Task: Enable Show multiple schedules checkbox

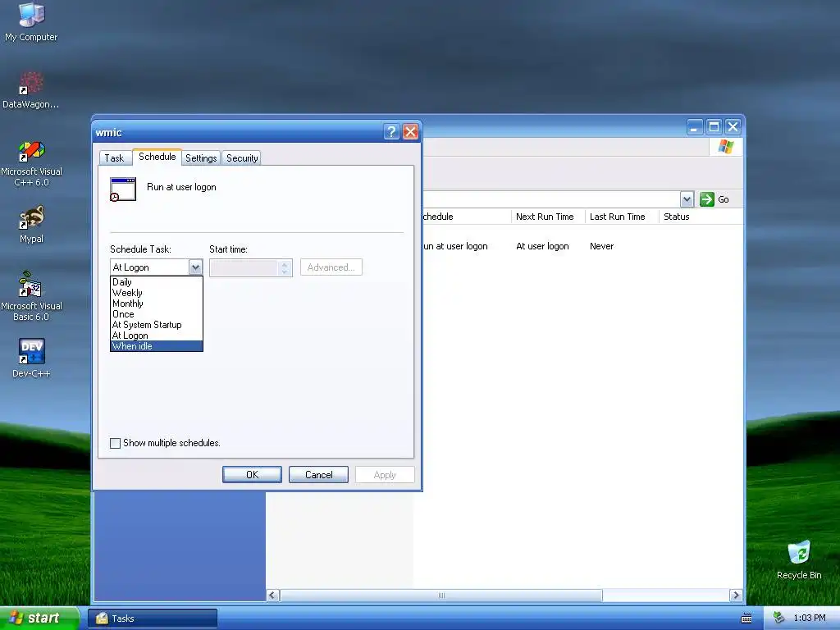Action: click(115, 443)
